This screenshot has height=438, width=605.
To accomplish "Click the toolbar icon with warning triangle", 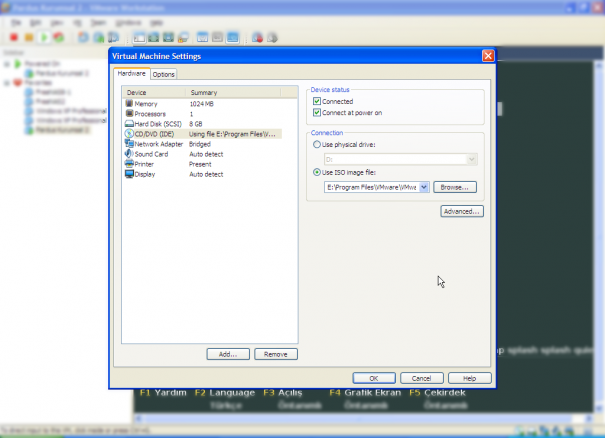I will [183, 37].
